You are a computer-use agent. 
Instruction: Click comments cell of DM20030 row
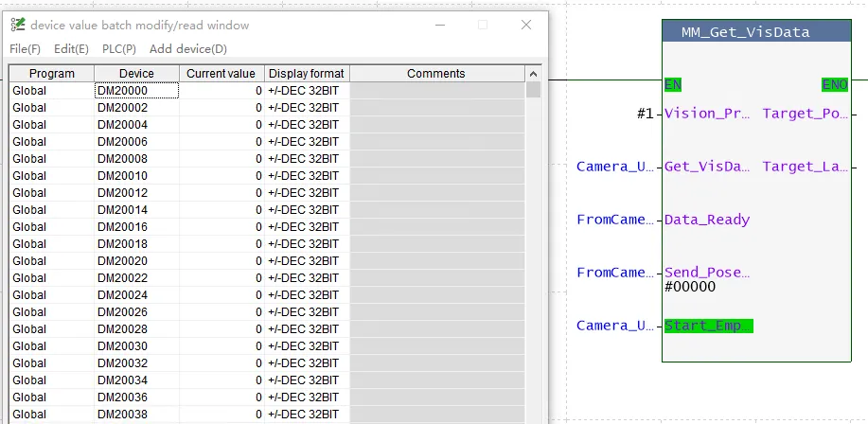pos(436,346)
